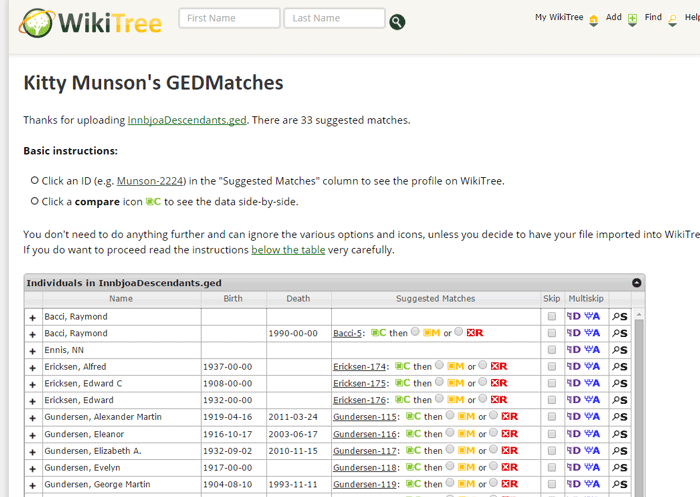
Task: Expand the Gundersen, George Martin row
Action: click(32, 485)
